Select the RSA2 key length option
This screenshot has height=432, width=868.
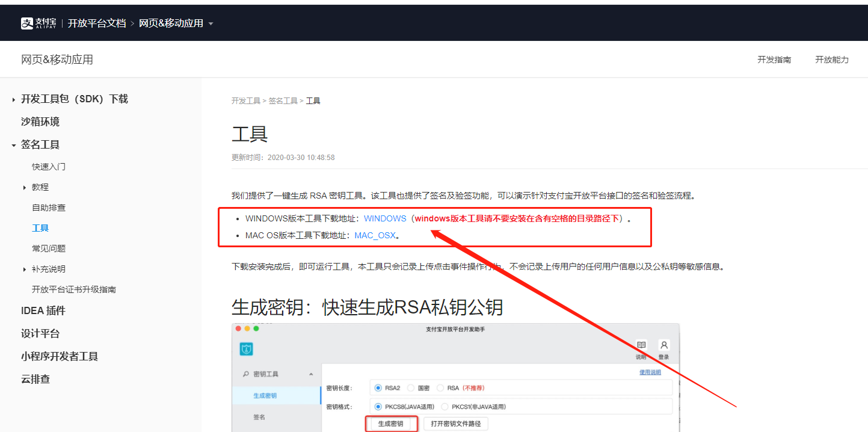coord(378,388)
